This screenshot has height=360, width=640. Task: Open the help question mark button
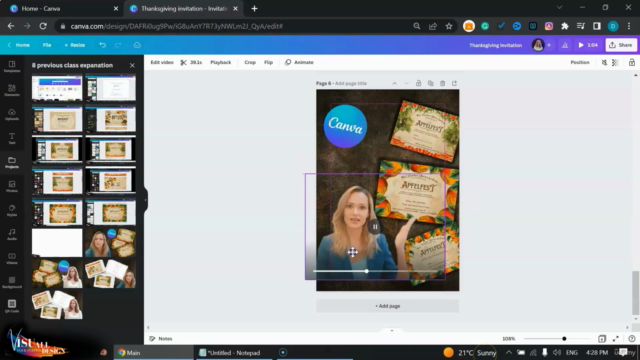click(631, 339)
